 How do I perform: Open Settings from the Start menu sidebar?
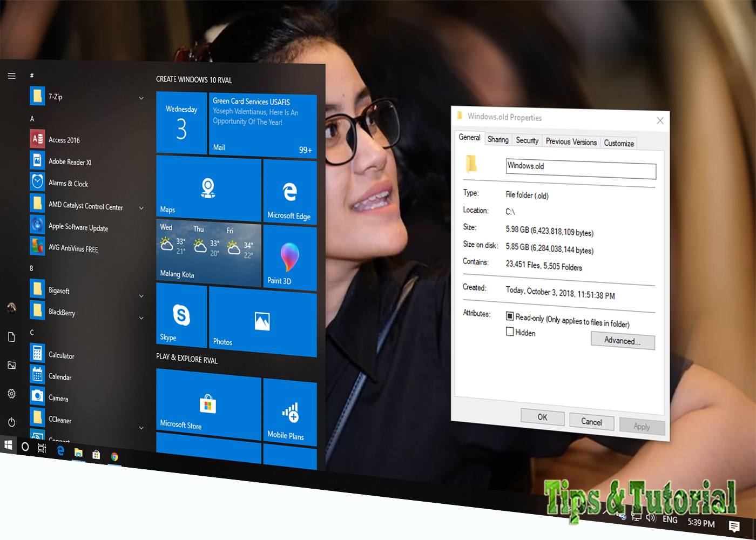point(11,394)
